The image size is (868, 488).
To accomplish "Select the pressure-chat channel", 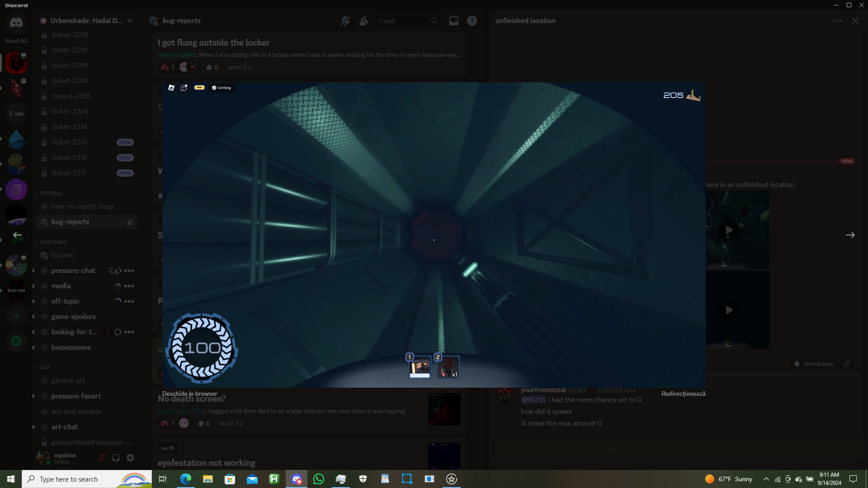I will click(73, 271).
